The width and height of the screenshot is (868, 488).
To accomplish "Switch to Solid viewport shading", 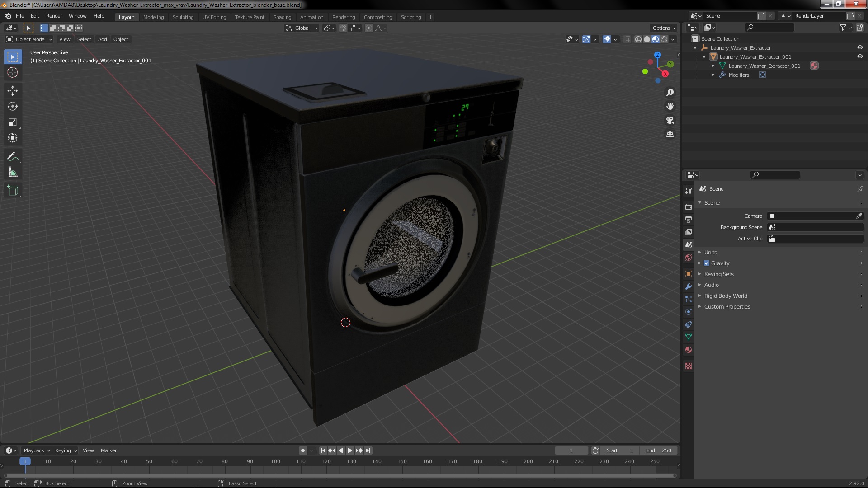I will [647, 40].
